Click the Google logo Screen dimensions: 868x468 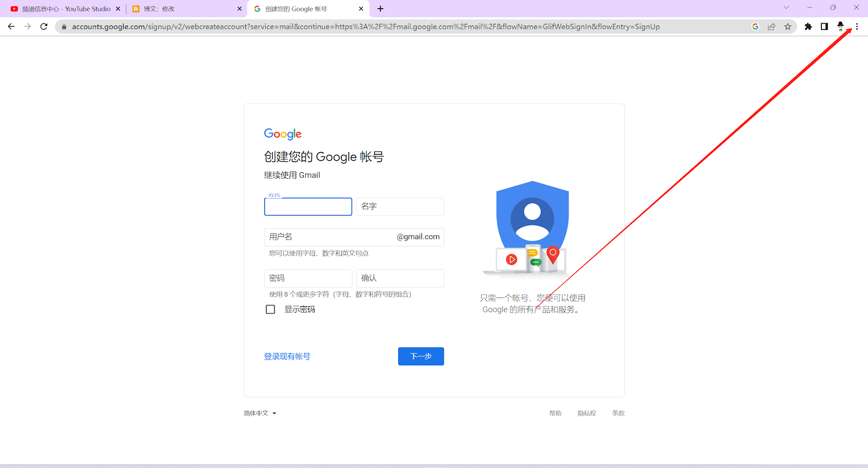[x=283, y=134]
